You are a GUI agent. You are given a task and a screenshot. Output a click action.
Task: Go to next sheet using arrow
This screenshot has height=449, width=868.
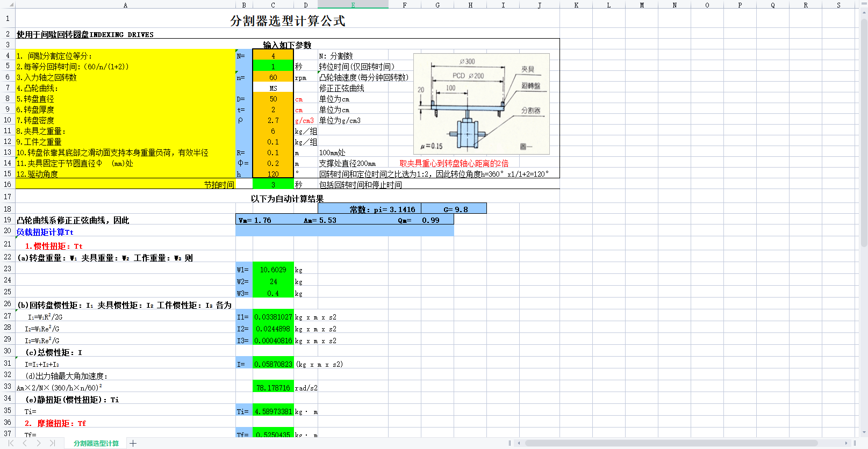click(39, 443)
